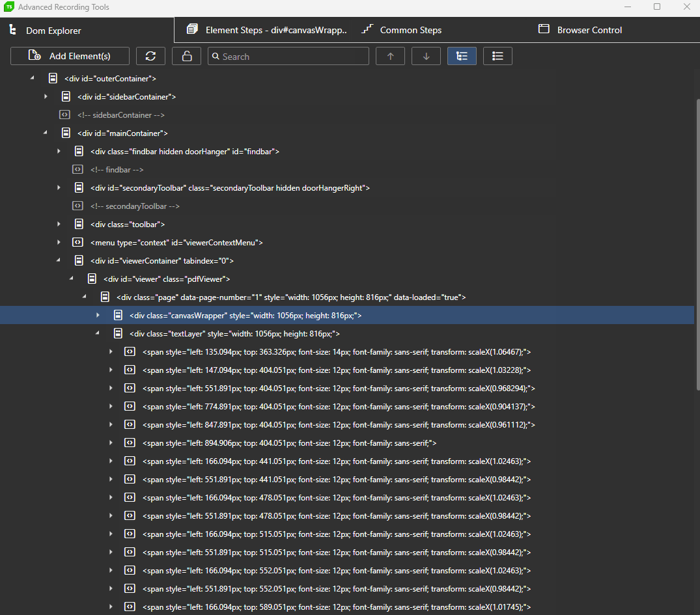
Task: Click element icon of toolbar div
Action: 79,224
